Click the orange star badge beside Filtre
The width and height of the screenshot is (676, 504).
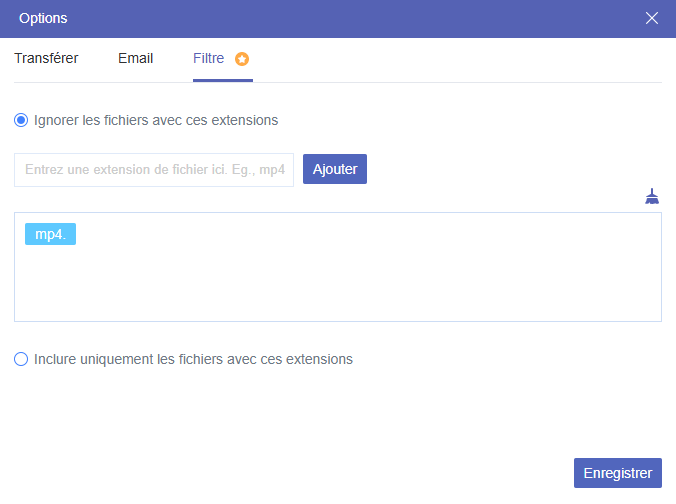point(242,59)
